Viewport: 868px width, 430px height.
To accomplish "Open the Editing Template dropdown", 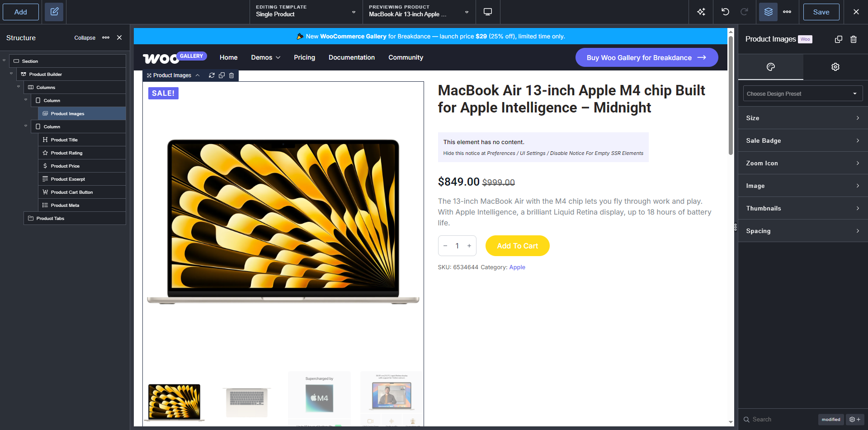I will (306, 12).
